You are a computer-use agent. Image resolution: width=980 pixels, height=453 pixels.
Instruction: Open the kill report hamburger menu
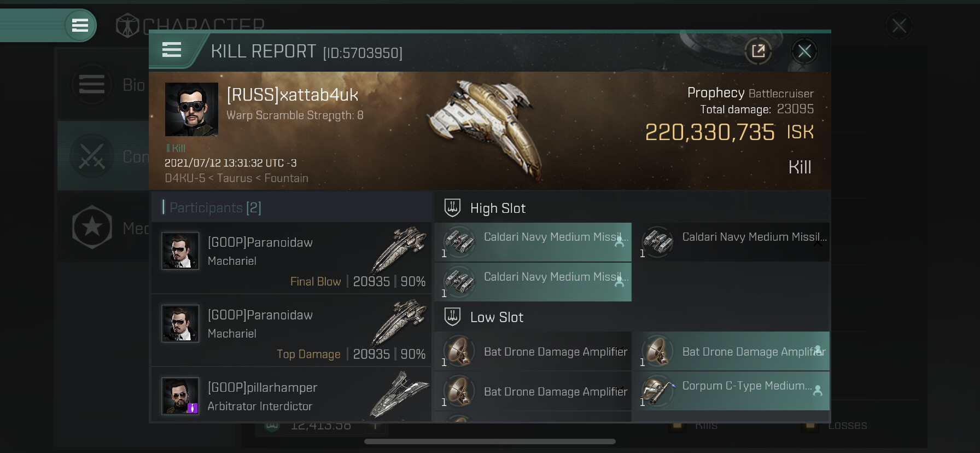(x=172, y=50)
